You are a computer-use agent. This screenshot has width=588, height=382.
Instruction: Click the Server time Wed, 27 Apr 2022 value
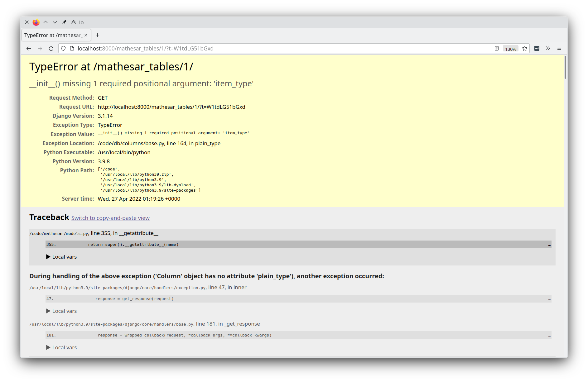click(139, 199)
